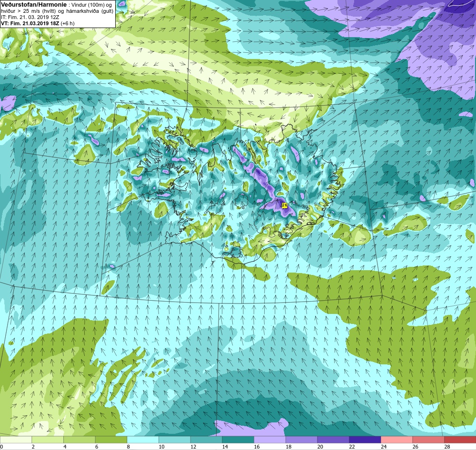Click the IT: Fim. 21. 03. 2019 12Z line
Image resolution: width=476 pixels, height=450 pixels.
[x=30, y=17]
